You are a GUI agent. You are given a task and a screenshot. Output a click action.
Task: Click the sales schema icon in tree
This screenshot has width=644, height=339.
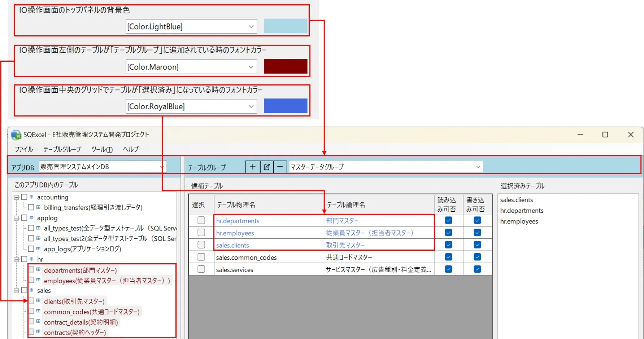pyautogui.click(x=32, y=290)
